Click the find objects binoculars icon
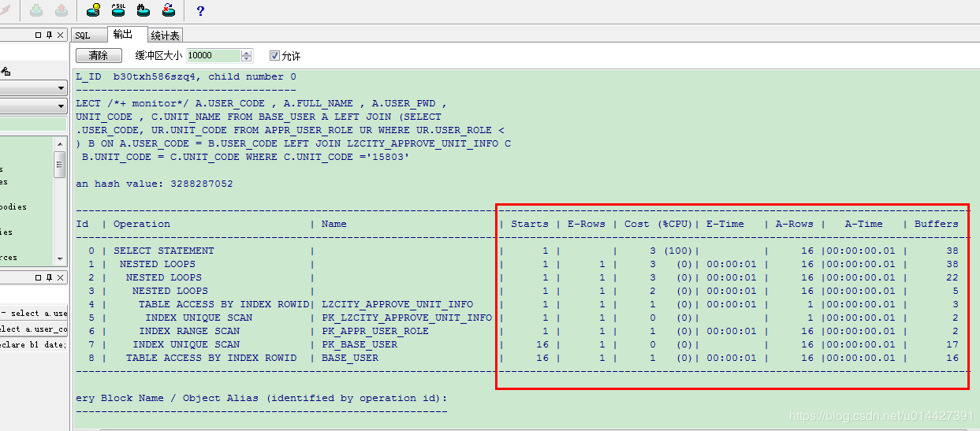Image resolution: width=980 pixels, height=431 pixels. pyautogui.click(x=143, y=10)
